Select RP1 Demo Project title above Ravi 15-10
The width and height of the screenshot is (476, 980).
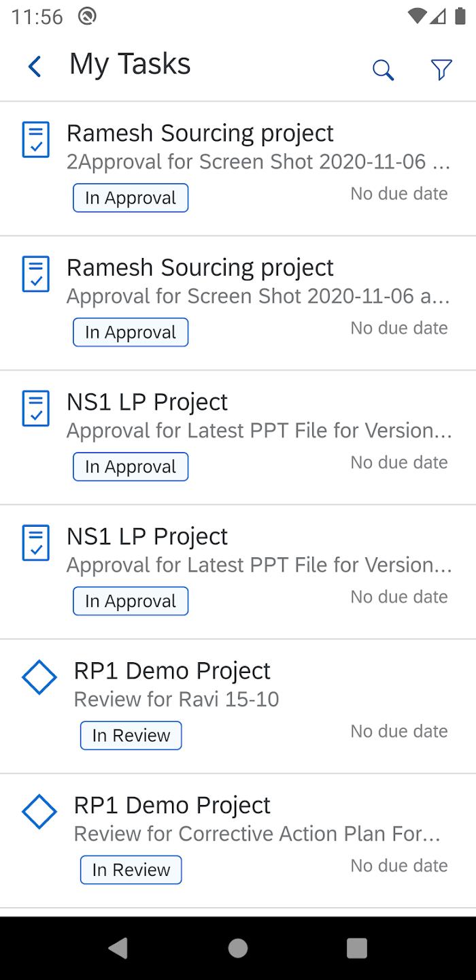click(172, 671)
